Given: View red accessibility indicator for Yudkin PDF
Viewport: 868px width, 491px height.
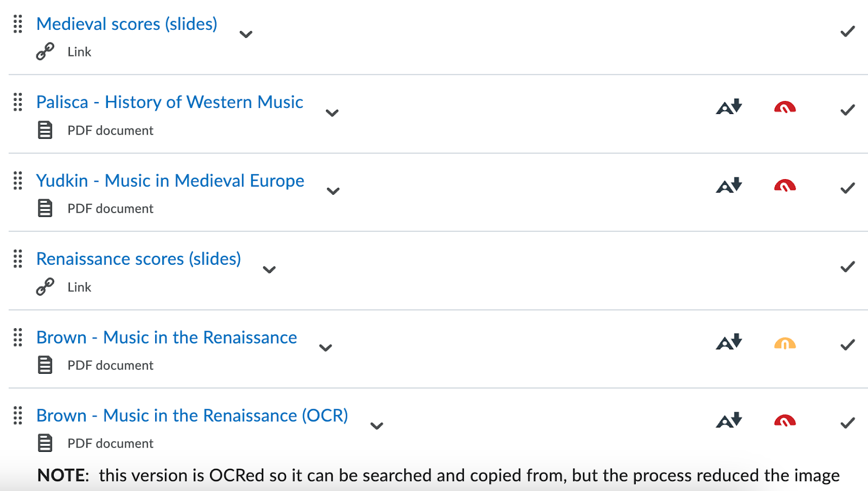Looking at the screenshot, I should click(785, 186).
